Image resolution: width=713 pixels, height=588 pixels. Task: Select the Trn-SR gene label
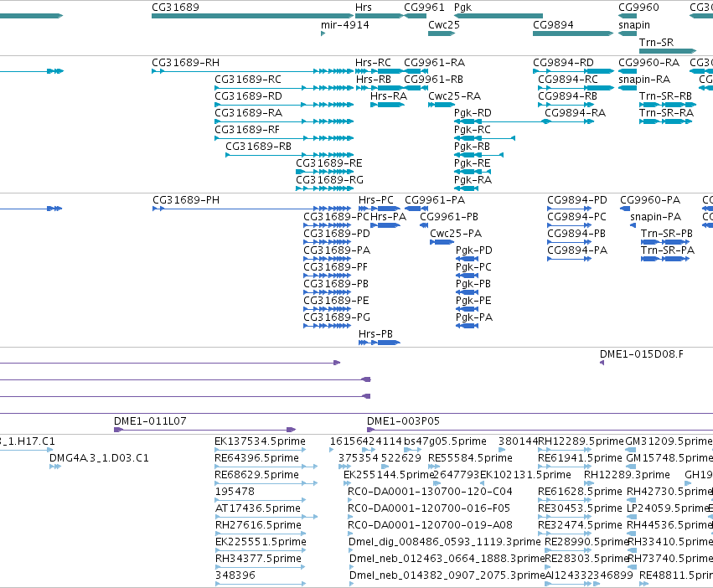[656, 43]
